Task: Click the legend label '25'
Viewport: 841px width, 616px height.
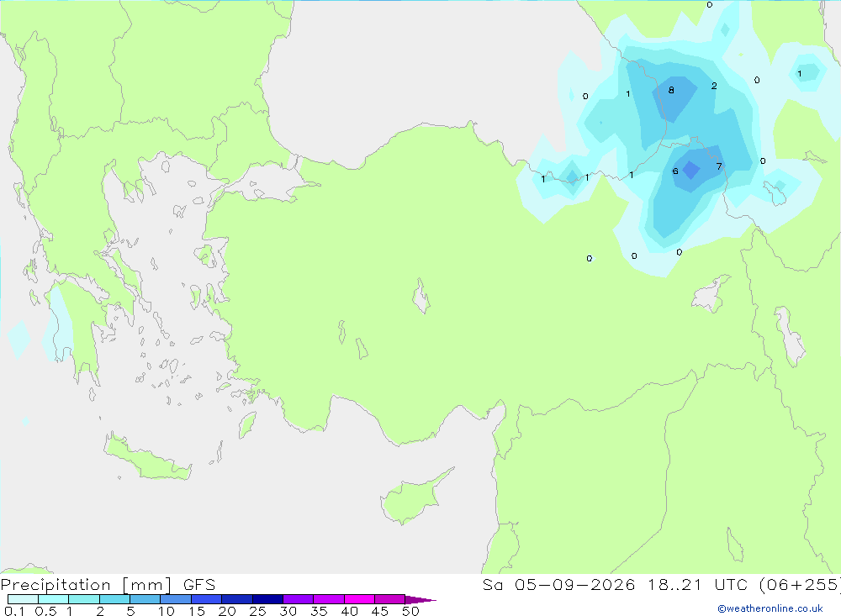Action: pyautogui.click(x=258, y=611)
